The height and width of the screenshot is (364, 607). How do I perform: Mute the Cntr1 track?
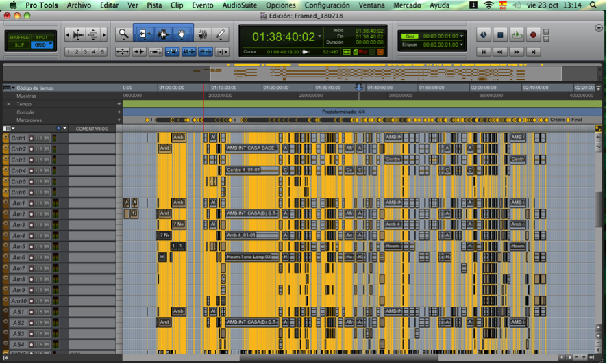[47, 138]
